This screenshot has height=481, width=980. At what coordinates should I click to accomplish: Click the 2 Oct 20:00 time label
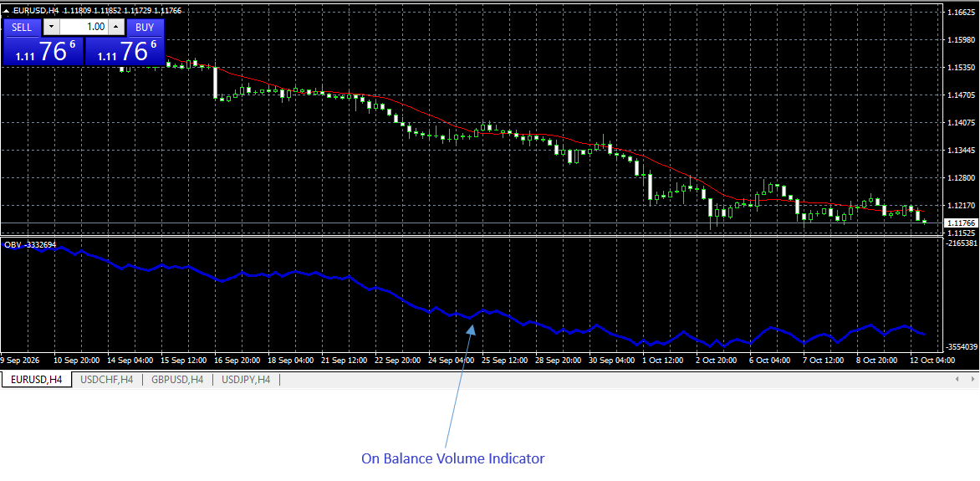[718, 361]
